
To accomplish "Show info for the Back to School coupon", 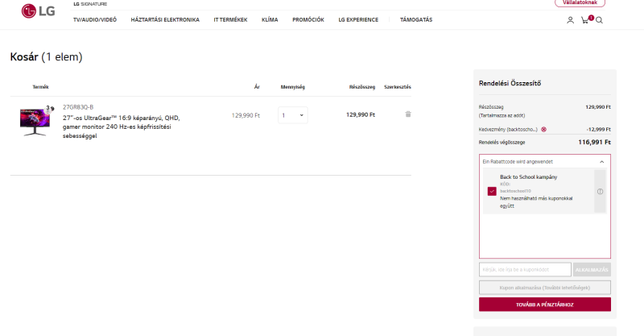I will (600, 192).
